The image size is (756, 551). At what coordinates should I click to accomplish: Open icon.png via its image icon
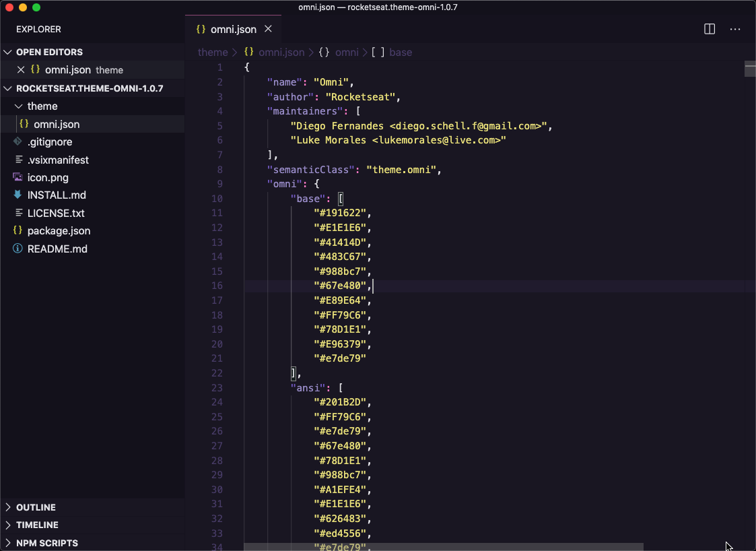18,177
